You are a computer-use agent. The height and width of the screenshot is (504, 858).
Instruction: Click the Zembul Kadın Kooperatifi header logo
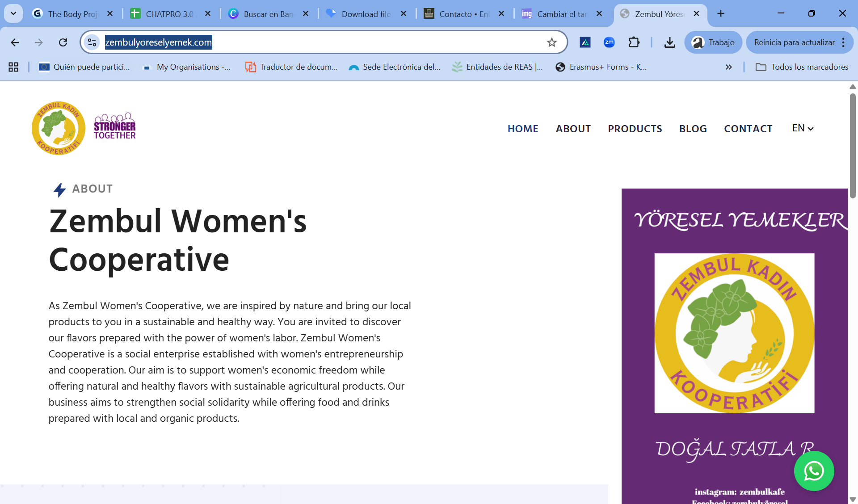[59, 128]
